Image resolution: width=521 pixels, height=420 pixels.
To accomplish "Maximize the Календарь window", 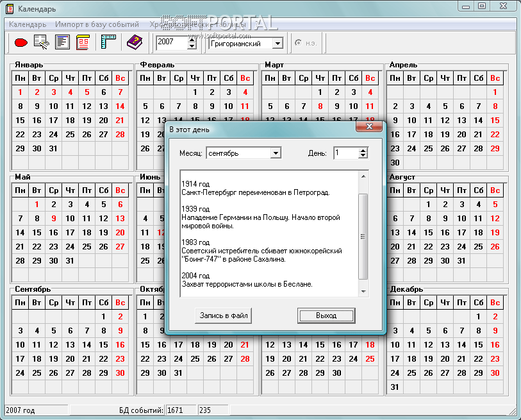I will (482, 6).
